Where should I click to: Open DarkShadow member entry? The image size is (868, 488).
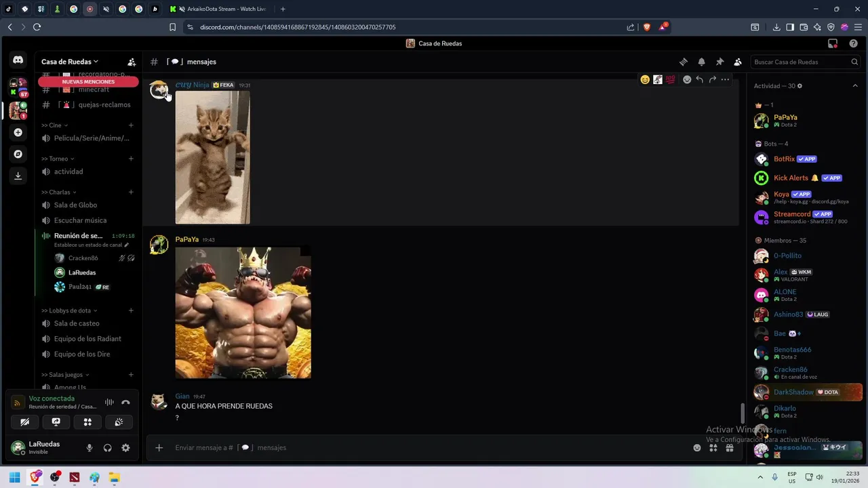point(808,392)
